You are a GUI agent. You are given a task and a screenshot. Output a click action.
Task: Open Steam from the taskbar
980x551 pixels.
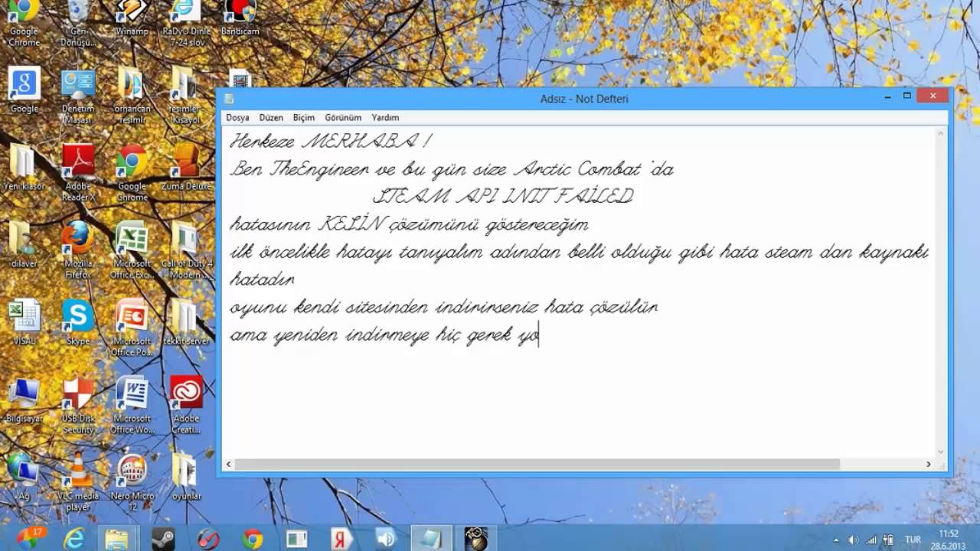(163, 539)
